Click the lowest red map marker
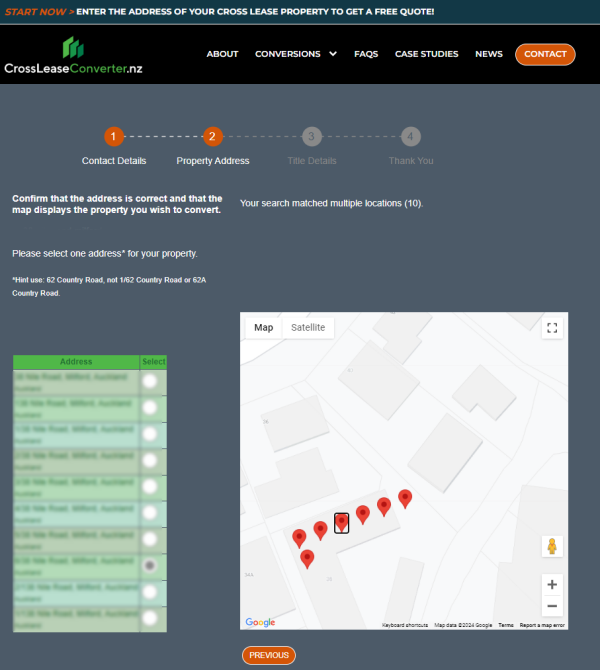The image size is (600, 670). coord(307,558)
